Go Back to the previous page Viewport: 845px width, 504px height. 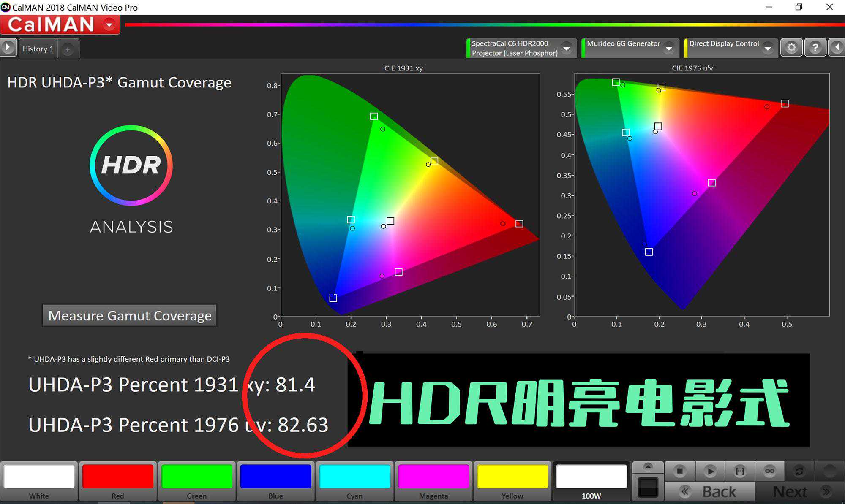710,492
